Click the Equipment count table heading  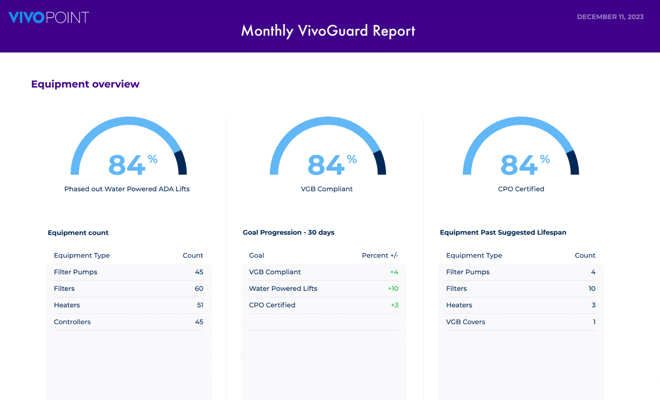tap(78, 232)
